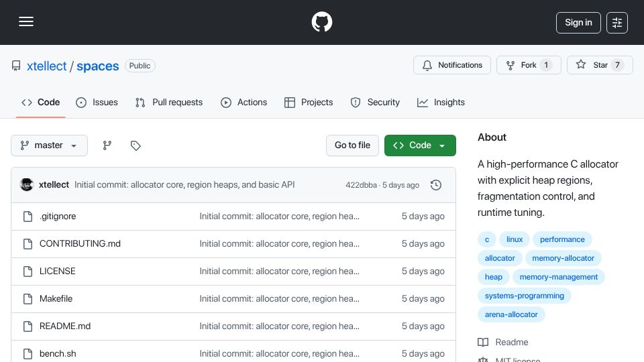
Task: Open the master branch dropdown
Action: pos(49,145)
